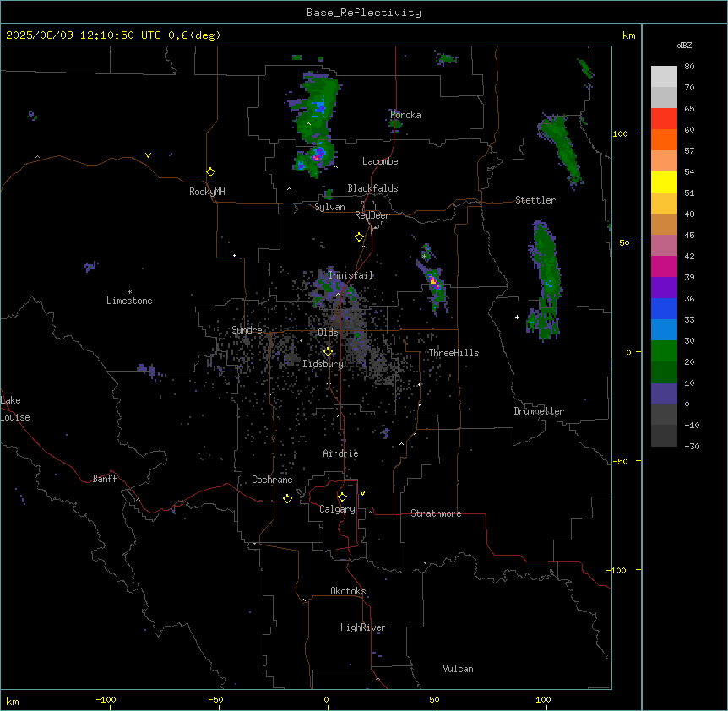Click the Banff label
The width and height of the screenshot is (728, 711).
(105, 479)
